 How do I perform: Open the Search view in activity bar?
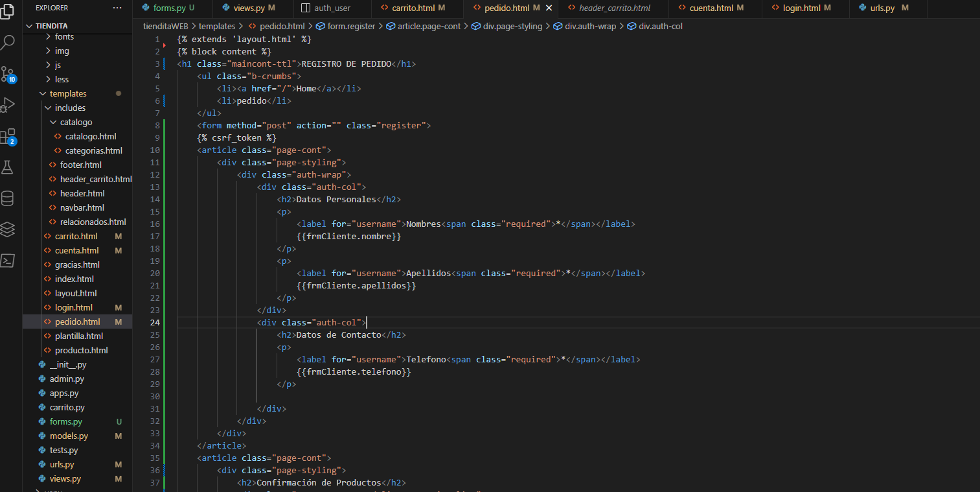(x=8, y=43)
